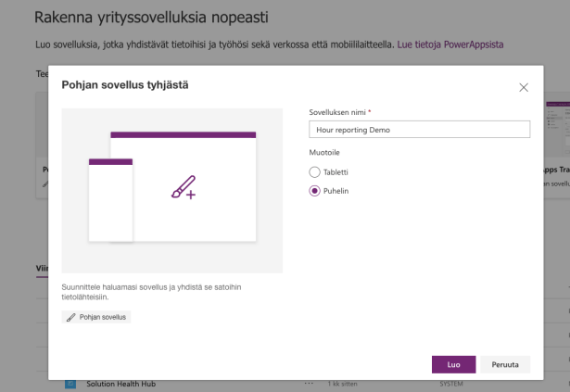Image resolution: width=570 pixels, height=392 pixels.
Task: Click the 'Rakenna yrityssovelluksia nopeasti' heading
Action: (x=151, y=17)
